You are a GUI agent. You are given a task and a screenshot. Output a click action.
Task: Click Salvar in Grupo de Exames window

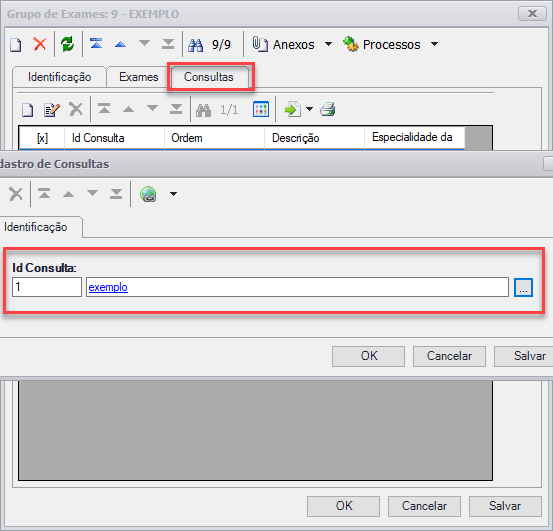click(x=505, y=506)
